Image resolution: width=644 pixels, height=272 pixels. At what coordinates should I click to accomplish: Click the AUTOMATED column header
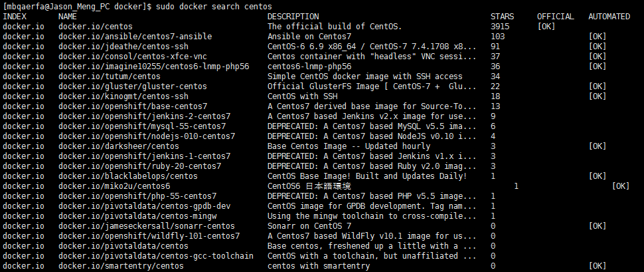609,17
